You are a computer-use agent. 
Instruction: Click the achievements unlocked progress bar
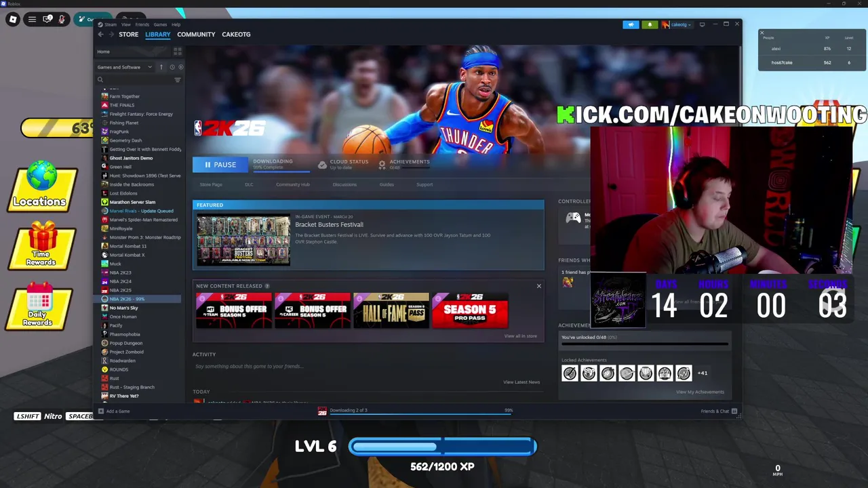tap(644, 344)
